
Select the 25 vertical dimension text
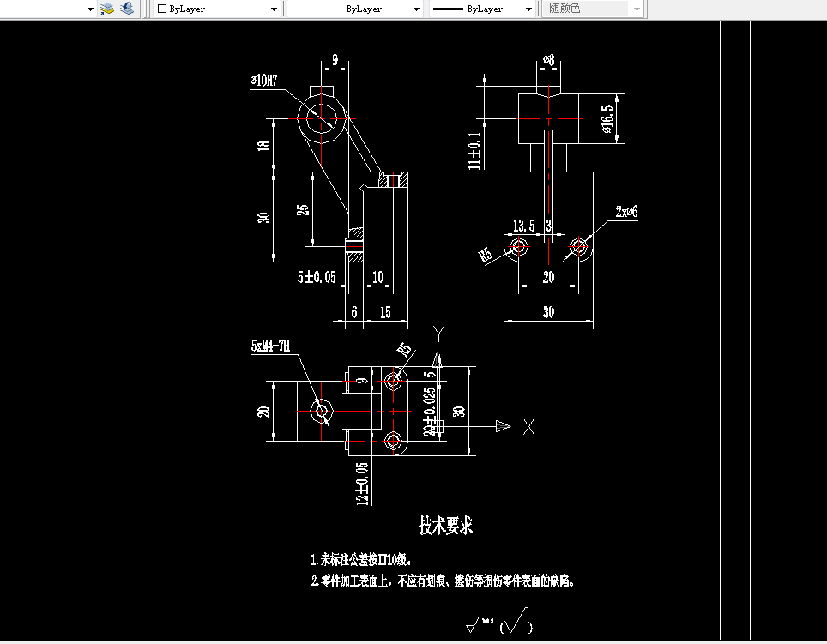click(x=303, y=210)
